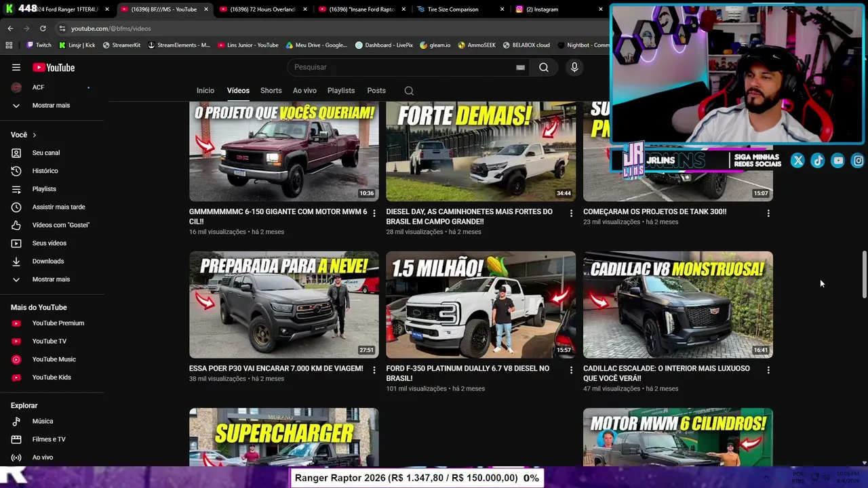Go back with the browser back arrow
Viewport: 868px width, 488px height.
(10, 28)
